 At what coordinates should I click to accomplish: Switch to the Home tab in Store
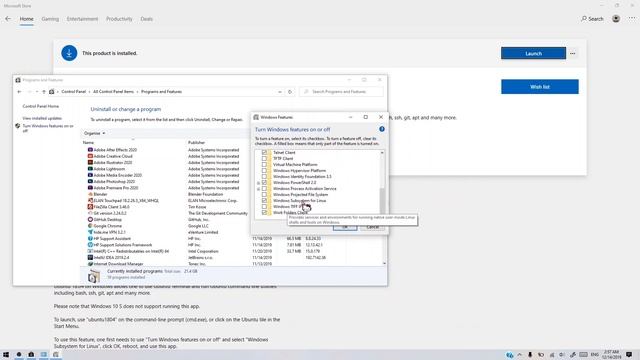27,19
